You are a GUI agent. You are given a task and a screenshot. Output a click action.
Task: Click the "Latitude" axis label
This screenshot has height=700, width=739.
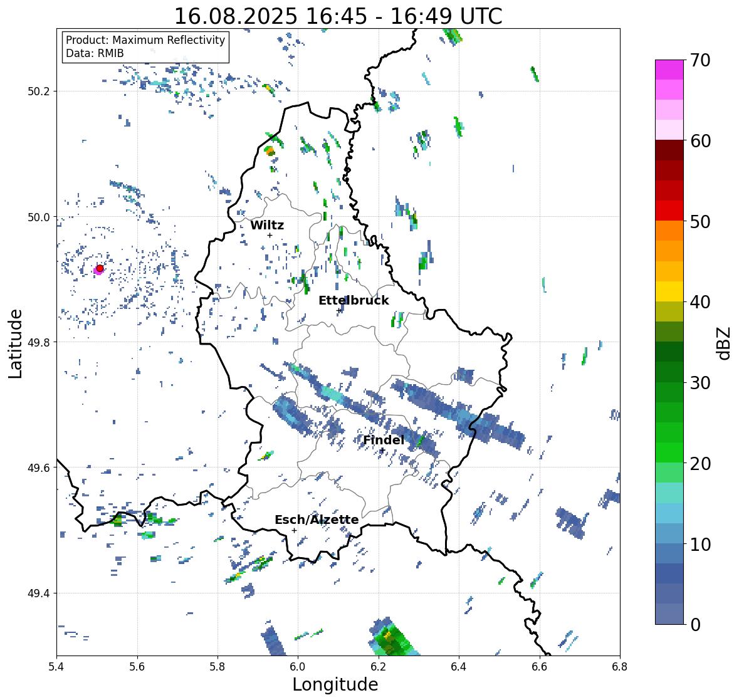(x=15, y=343)
